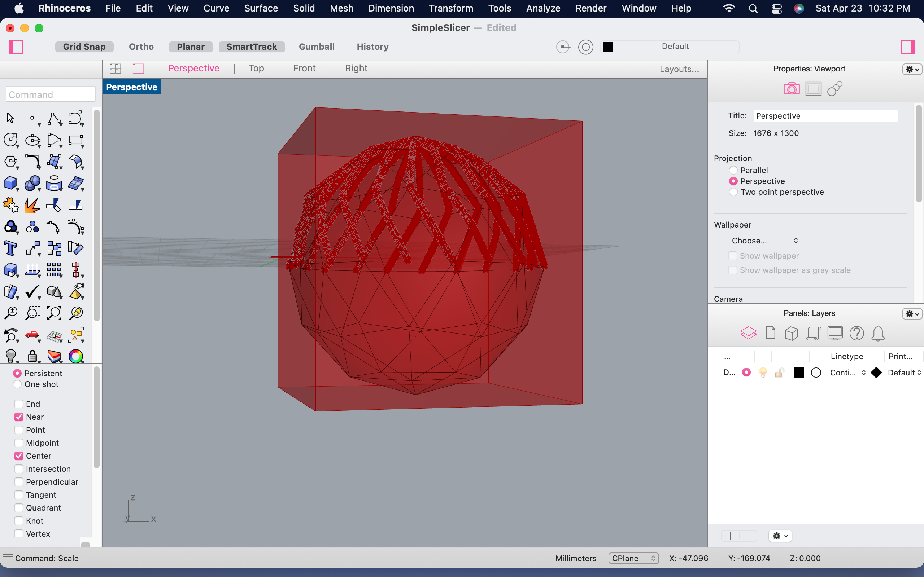Select Perspective radio button projection
The width and height of the screenshot is (924, 577).
732,181
